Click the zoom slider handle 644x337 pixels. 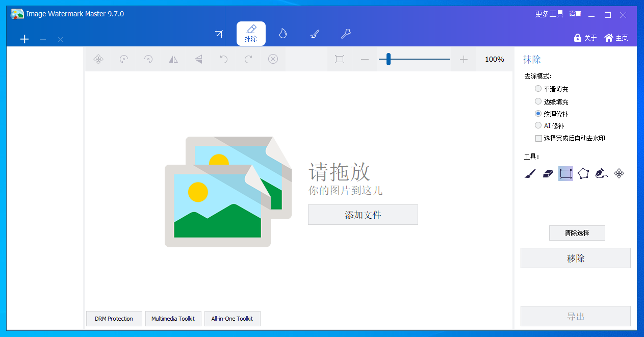pos(389,59)
